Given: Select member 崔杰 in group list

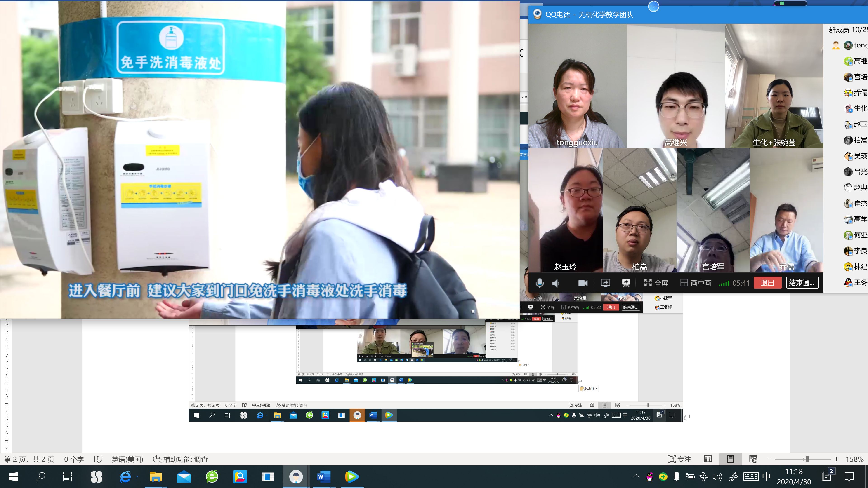Looking at the screenshot, I should pyautogui.click(x=855, y=203).
